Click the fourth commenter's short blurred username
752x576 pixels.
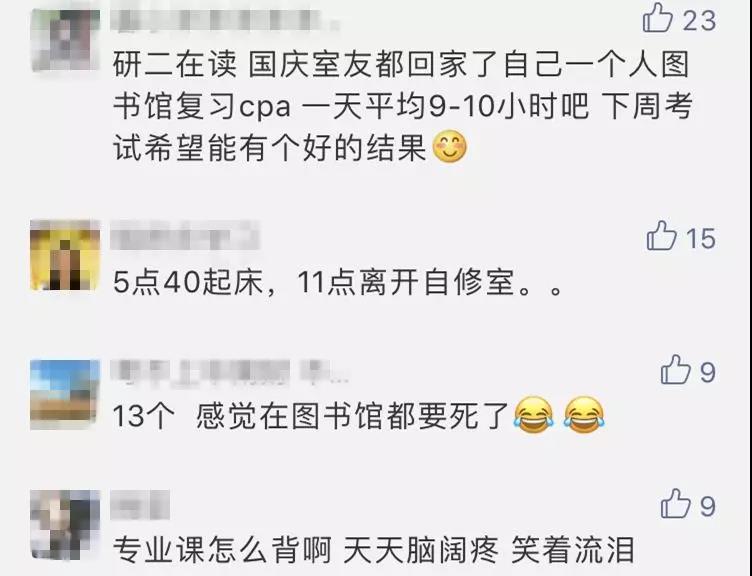tap(140, 505)
